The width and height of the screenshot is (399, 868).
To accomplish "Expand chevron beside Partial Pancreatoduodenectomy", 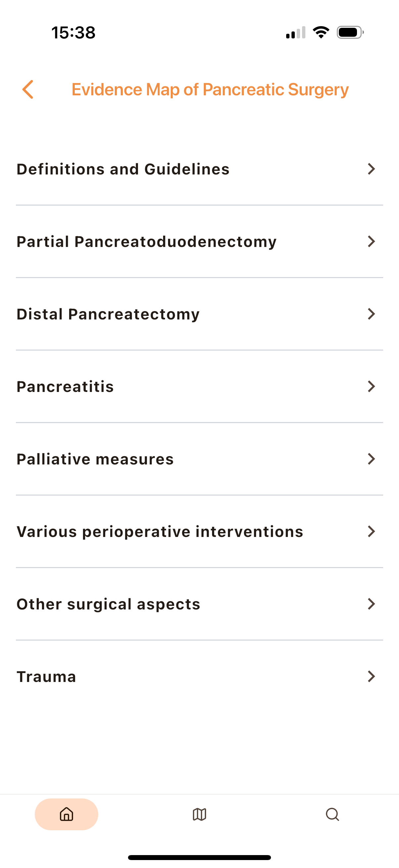I will point(371,241).
